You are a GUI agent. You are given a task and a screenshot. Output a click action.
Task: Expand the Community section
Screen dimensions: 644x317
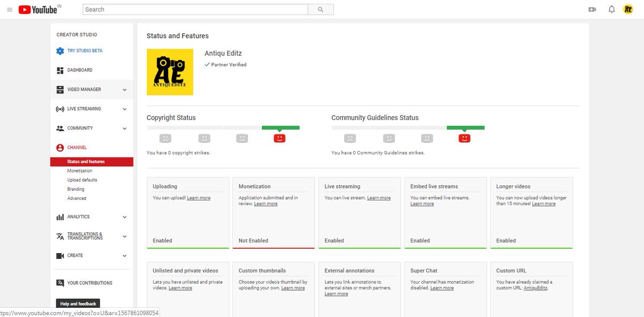[125, 128]
